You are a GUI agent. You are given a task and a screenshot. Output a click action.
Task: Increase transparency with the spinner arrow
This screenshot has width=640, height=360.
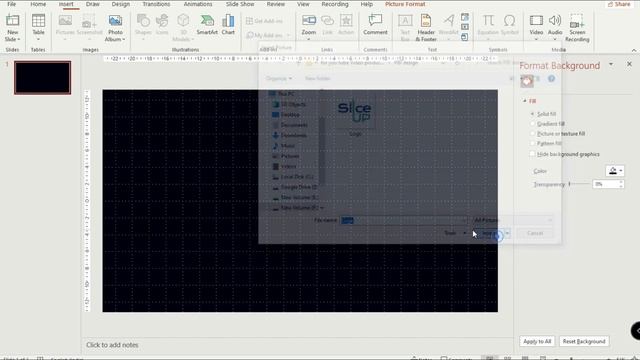pos(621,182)
